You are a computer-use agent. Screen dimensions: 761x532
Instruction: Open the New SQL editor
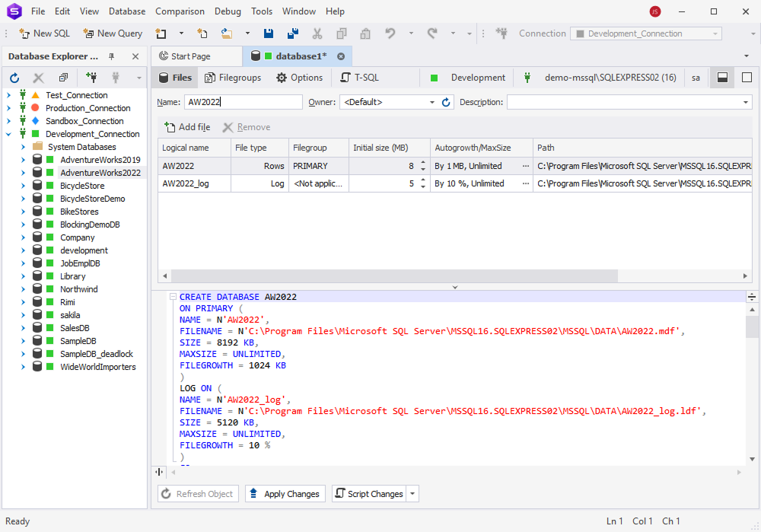pyautogui.click(x=44, y=33)
